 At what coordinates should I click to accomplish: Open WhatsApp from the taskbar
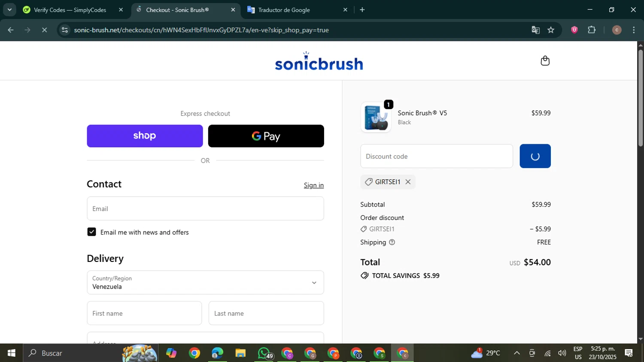click(x=264, y=353)
